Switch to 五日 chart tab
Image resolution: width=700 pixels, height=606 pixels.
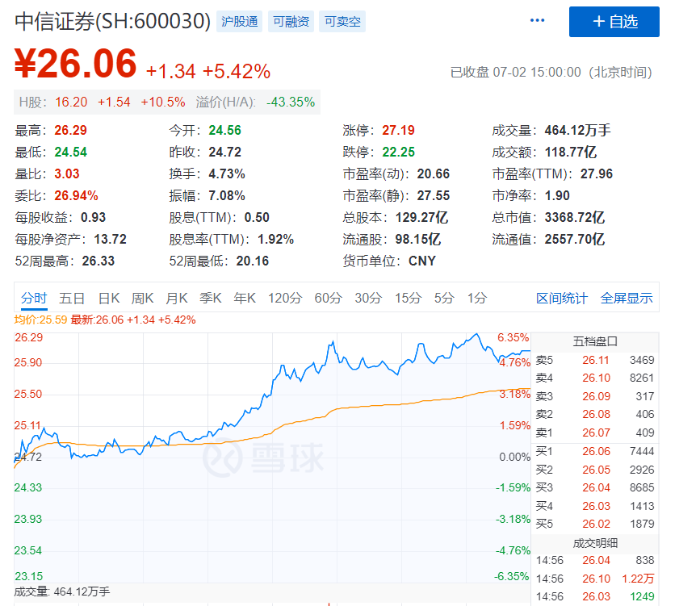pyautogui.click(x=72, y=299)
